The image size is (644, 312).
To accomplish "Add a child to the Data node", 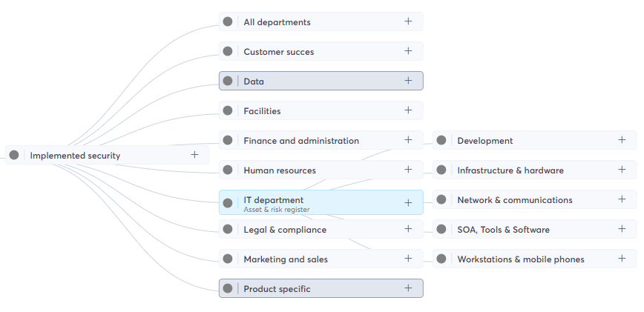I will click(408, 81).
